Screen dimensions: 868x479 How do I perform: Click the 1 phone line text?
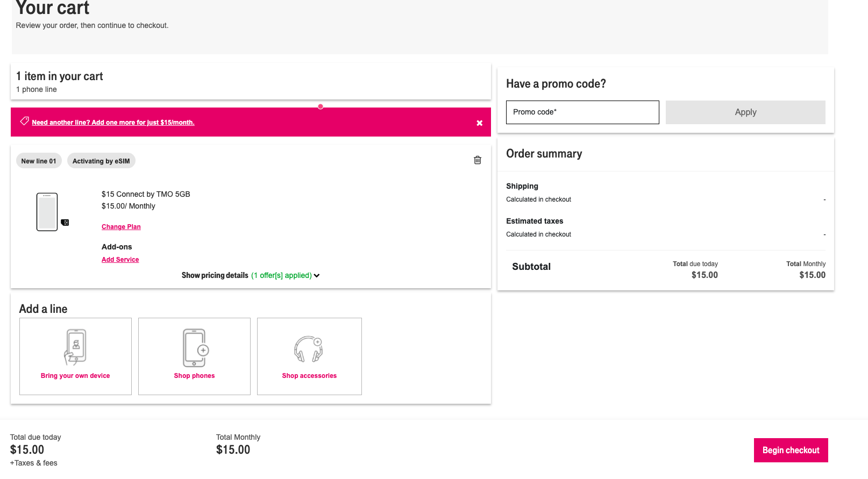(36, 89)
